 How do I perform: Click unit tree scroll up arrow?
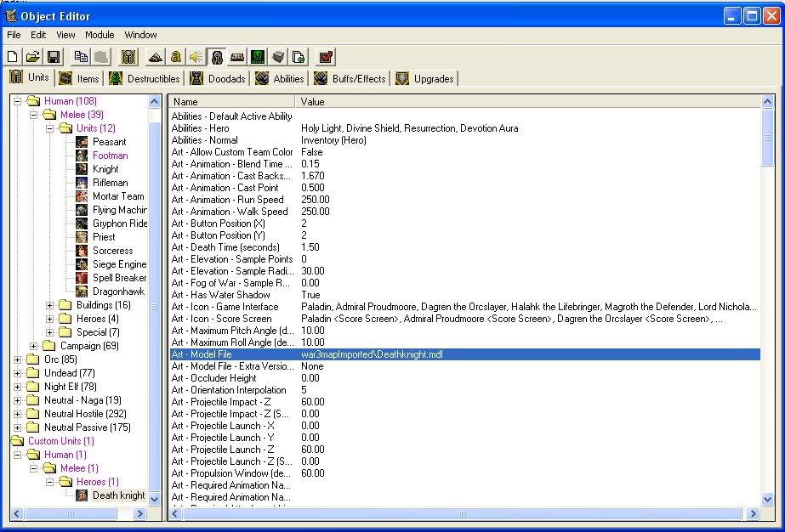click(x=154, y=102)
